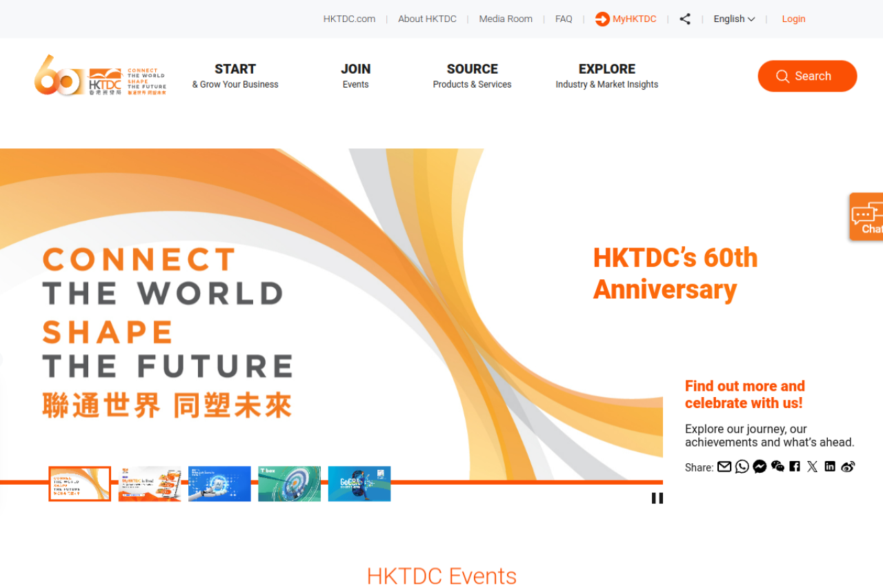Select the T-box target slide thumbnail
The image size is (883, 588).
pyautogui.click(x=290, y=484)
